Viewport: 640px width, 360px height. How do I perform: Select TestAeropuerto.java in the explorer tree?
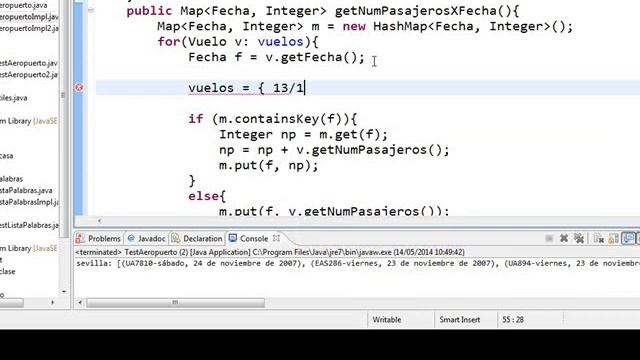(29, 63)
